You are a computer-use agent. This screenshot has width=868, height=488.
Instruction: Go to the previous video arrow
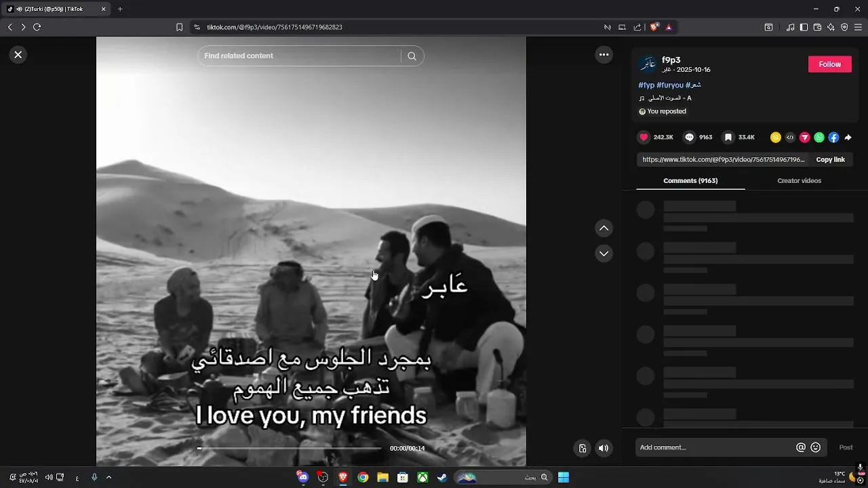point(604,228)
